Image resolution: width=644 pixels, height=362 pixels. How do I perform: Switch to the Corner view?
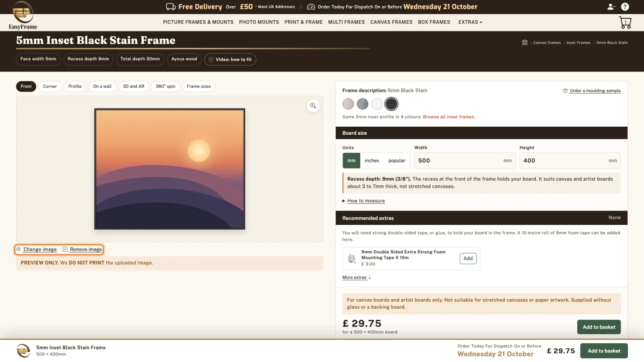click(x=50, y=86)
